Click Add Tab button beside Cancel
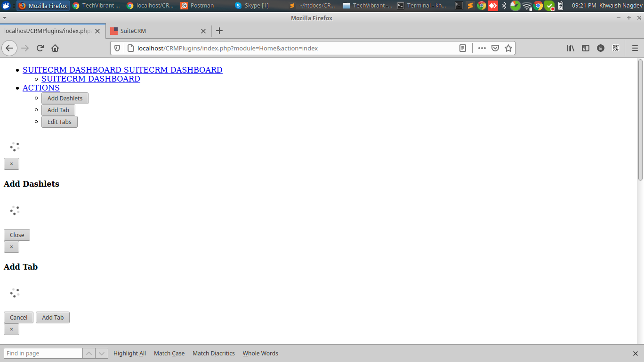 click(x=53, y=318)
